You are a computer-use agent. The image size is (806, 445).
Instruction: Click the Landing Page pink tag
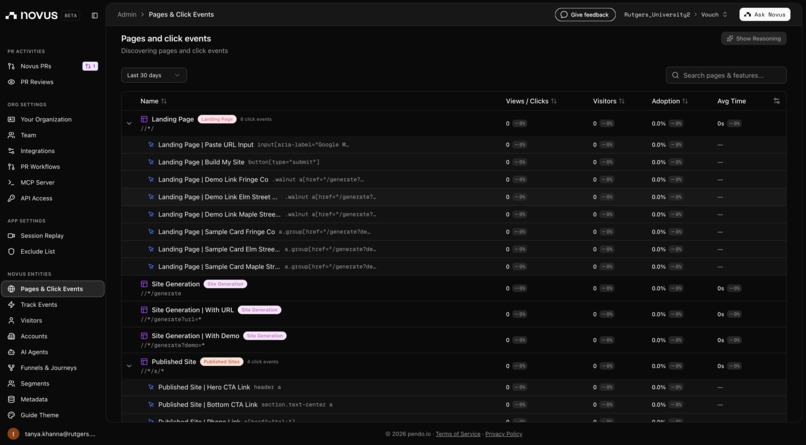217,119
